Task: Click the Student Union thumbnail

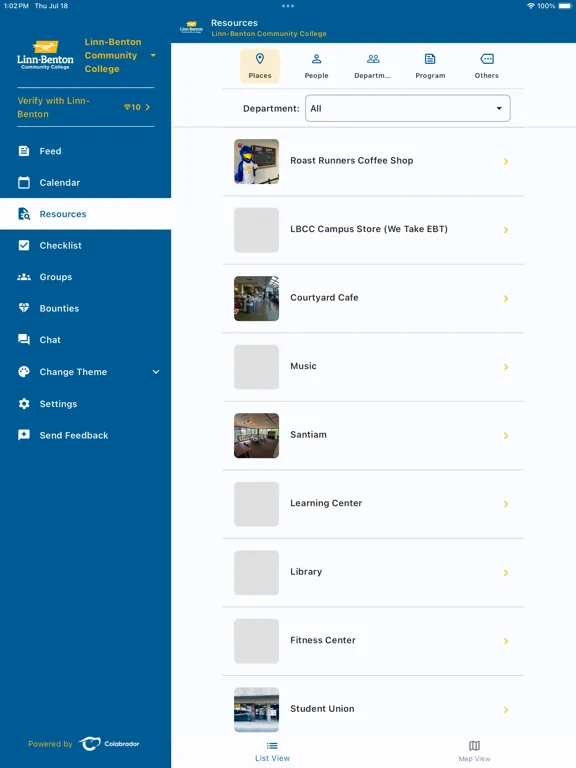Action: pos(256,709)
